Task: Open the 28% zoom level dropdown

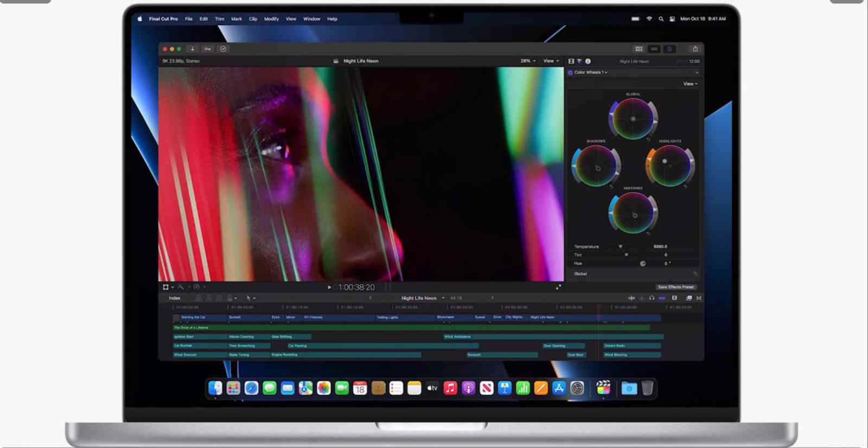Action: 528,61
